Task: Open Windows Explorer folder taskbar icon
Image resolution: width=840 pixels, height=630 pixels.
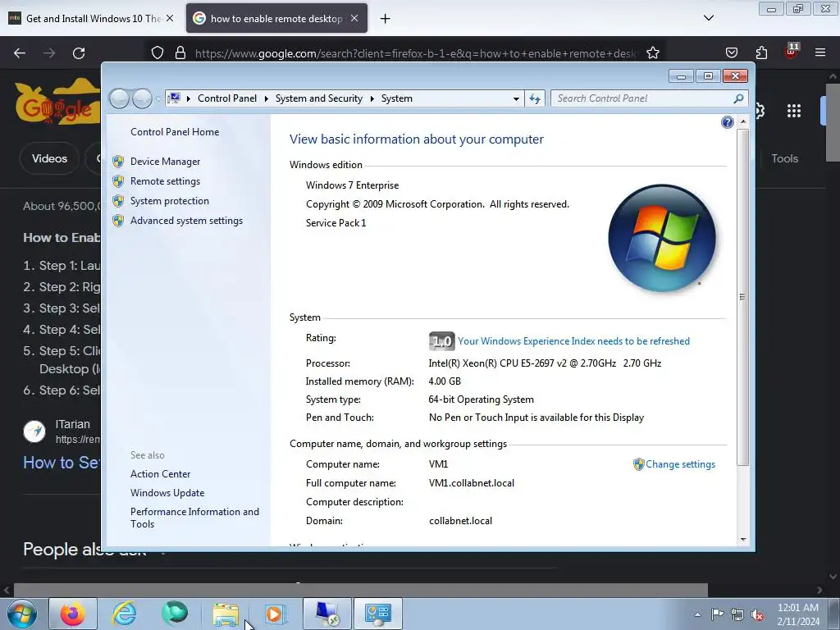Action: coord(226,614)
